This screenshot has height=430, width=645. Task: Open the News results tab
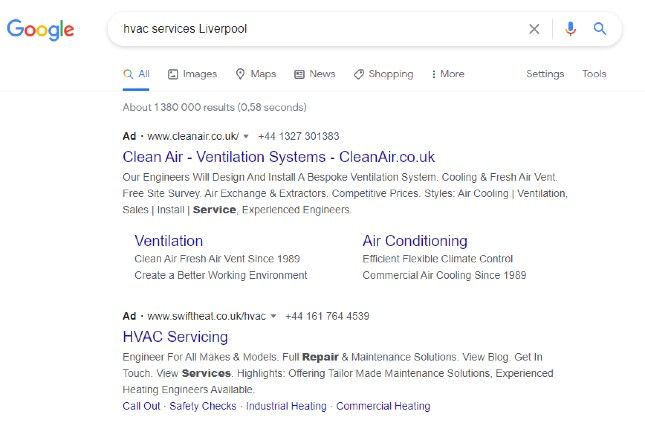[315, 74]
